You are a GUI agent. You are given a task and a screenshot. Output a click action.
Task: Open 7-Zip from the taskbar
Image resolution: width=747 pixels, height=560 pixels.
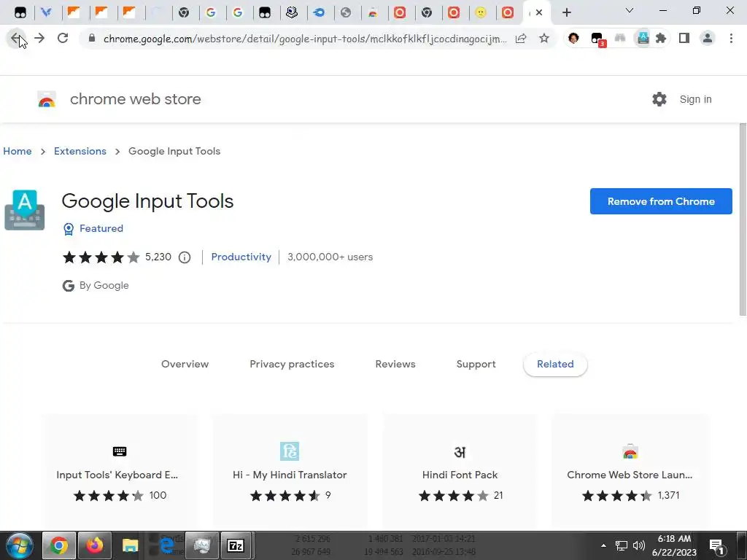(236, 545)
